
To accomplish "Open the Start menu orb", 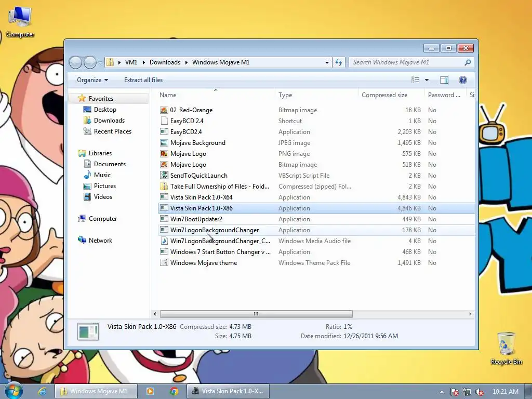I will (x=14, y=391).
